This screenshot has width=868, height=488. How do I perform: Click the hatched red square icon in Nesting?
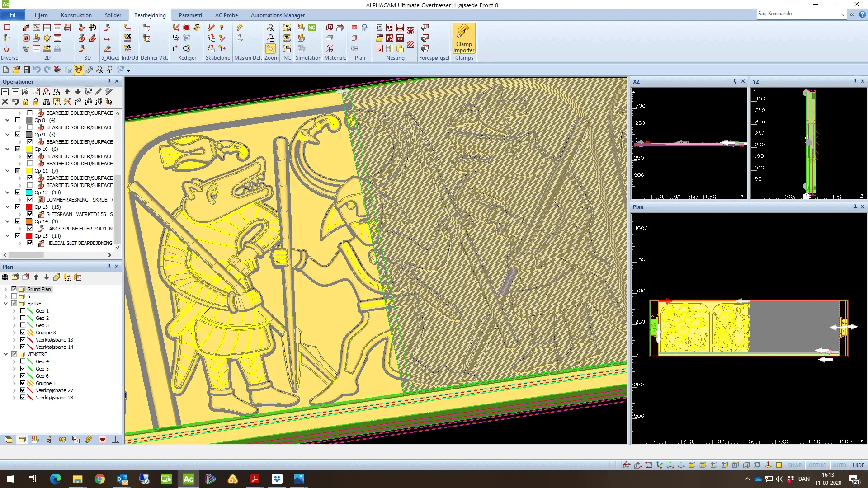[x=410, y=44]
